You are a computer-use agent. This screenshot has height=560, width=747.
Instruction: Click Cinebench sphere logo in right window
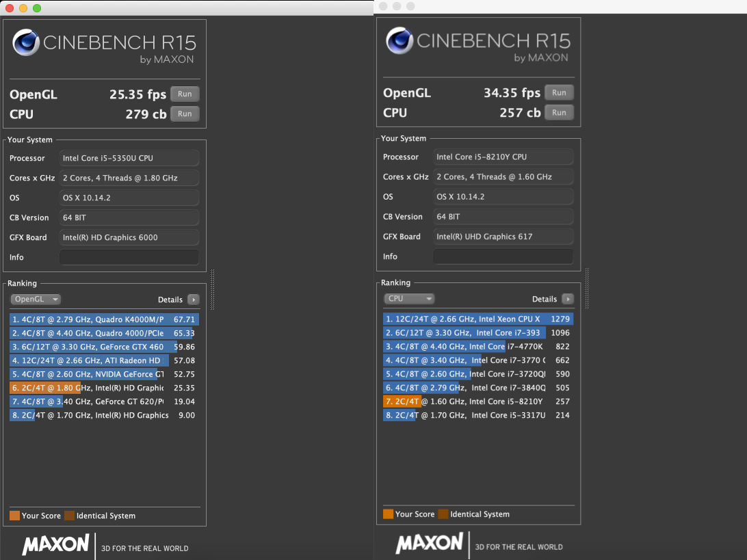click(399, 40)
